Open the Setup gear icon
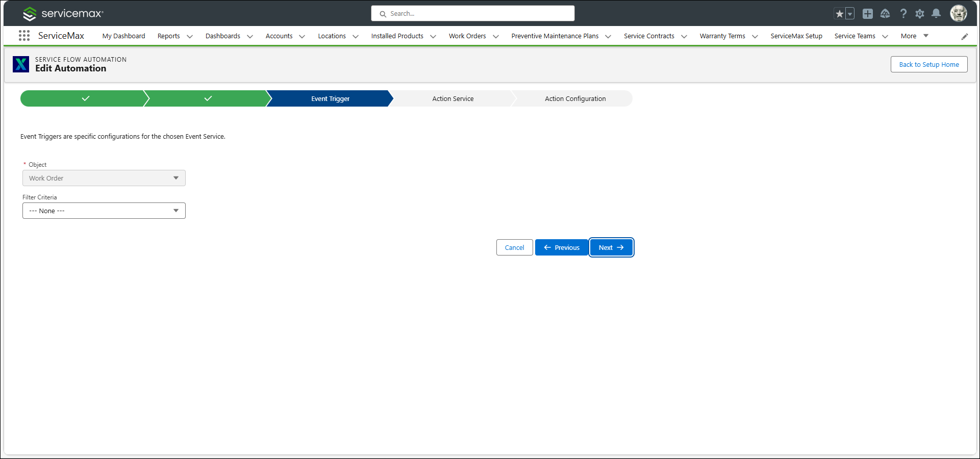Screen dimensions: 980x459 [920, 14]
